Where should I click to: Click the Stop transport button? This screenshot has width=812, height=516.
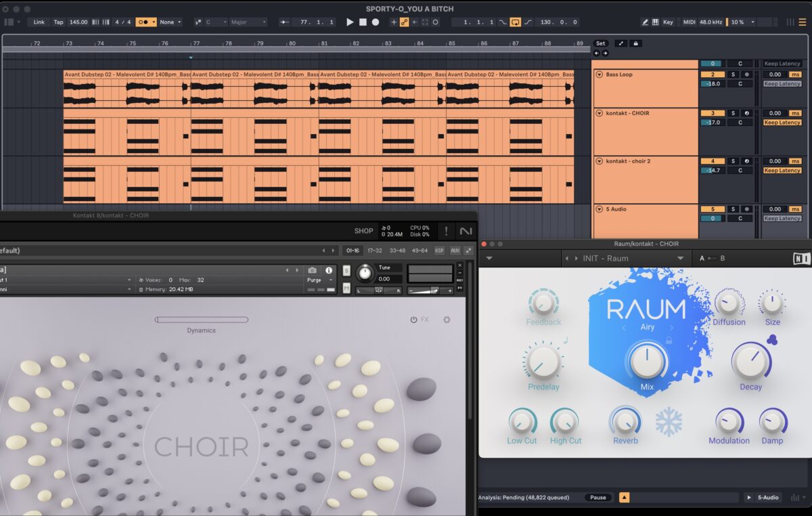(363, 22)
